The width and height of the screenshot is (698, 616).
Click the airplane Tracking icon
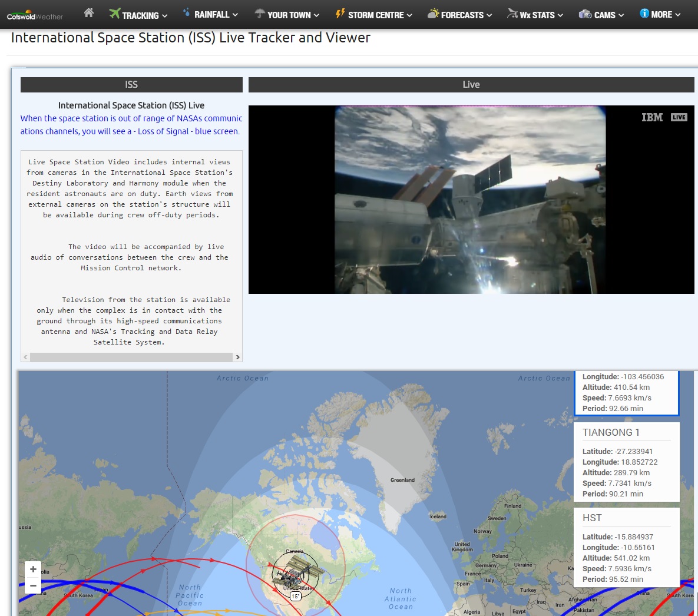tap(114, 14)
